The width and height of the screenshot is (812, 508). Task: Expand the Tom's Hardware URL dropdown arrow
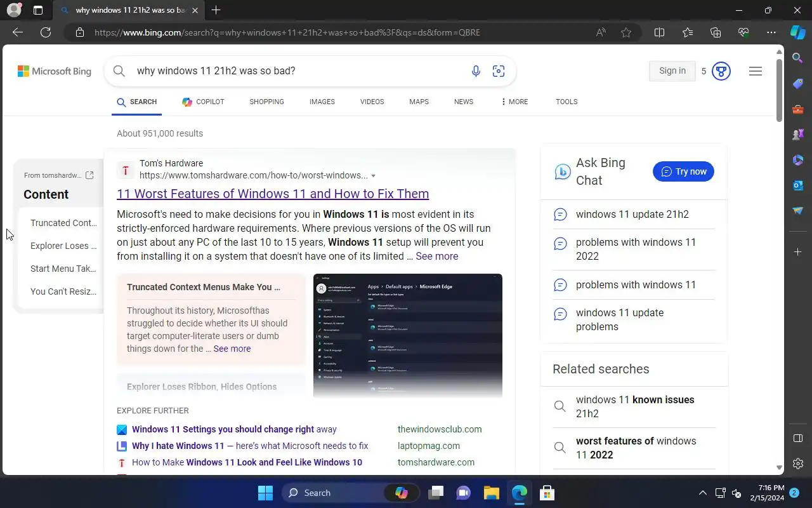point(373,176)
